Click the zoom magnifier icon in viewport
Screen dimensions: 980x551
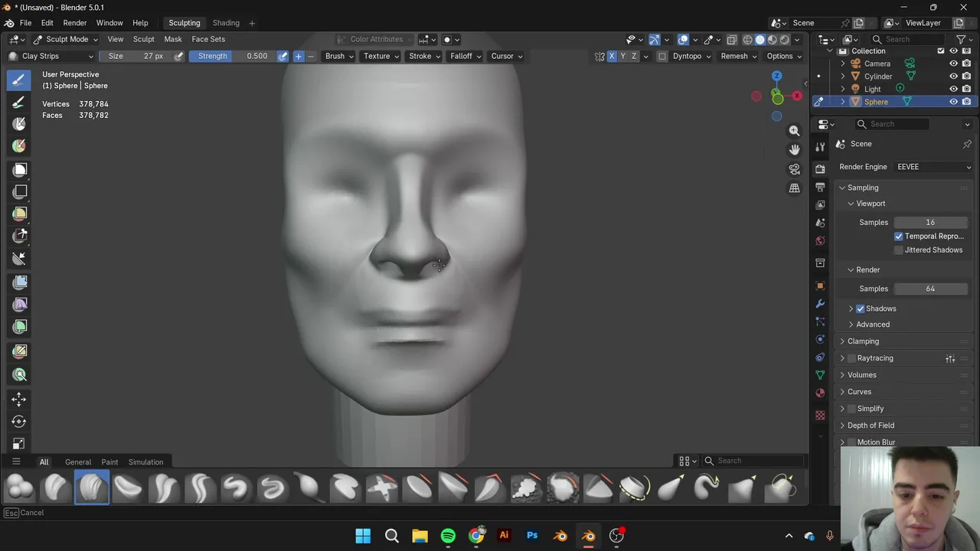[794, 131]
